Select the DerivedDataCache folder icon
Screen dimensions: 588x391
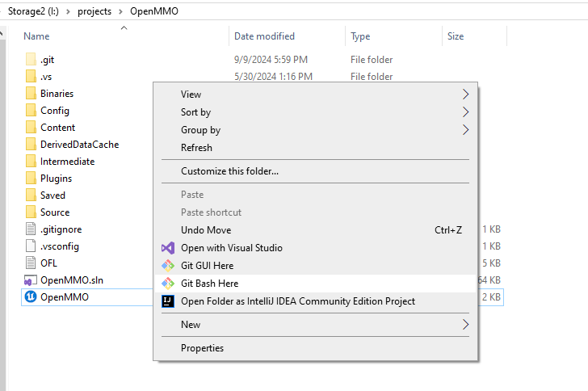click(31, 144)
